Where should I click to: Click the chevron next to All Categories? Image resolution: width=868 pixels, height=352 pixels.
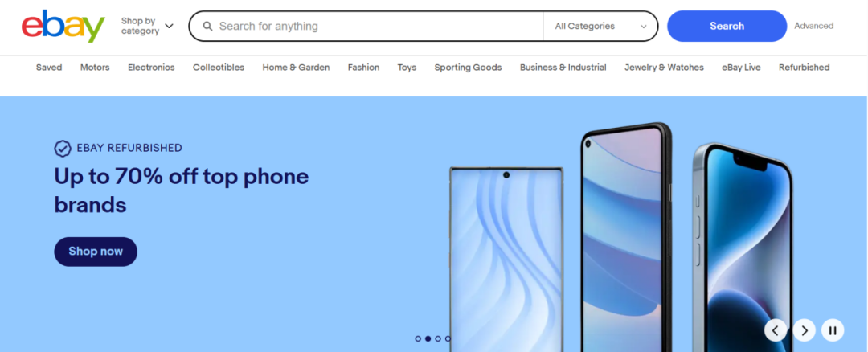pos(643,27)
